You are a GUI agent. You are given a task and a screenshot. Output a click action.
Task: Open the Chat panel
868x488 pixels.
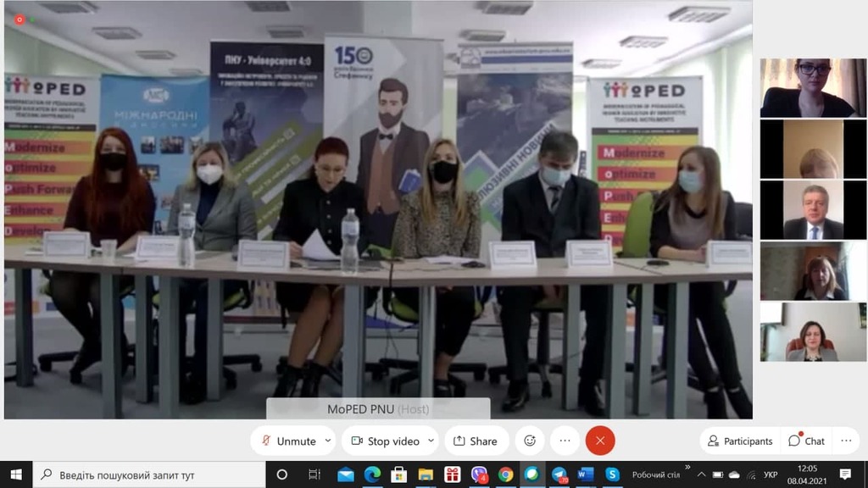(807, 441)
